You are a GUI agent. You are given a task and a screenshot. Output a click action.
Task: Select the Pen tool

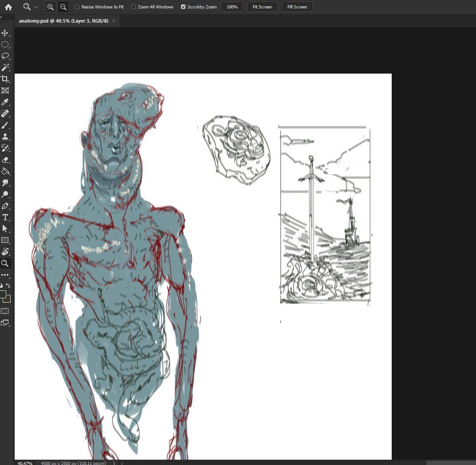[5, 206]
